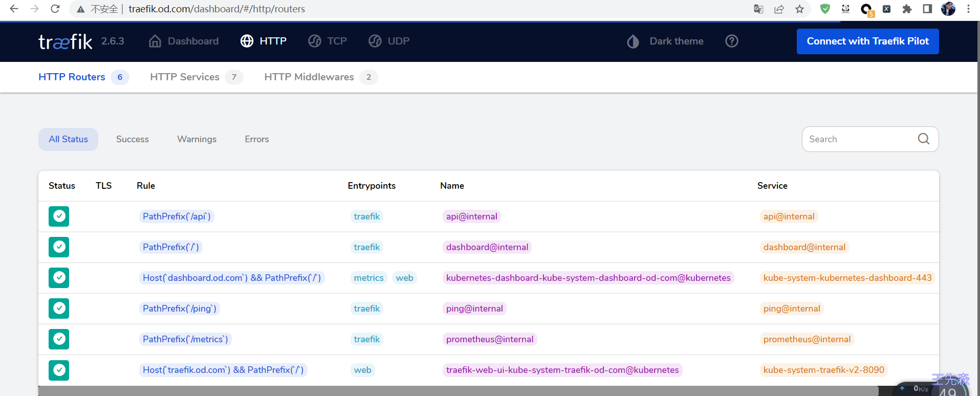Switch to HTTP Routers tab
The width and height of the screenshot is (980, 396).
(83, 77)
